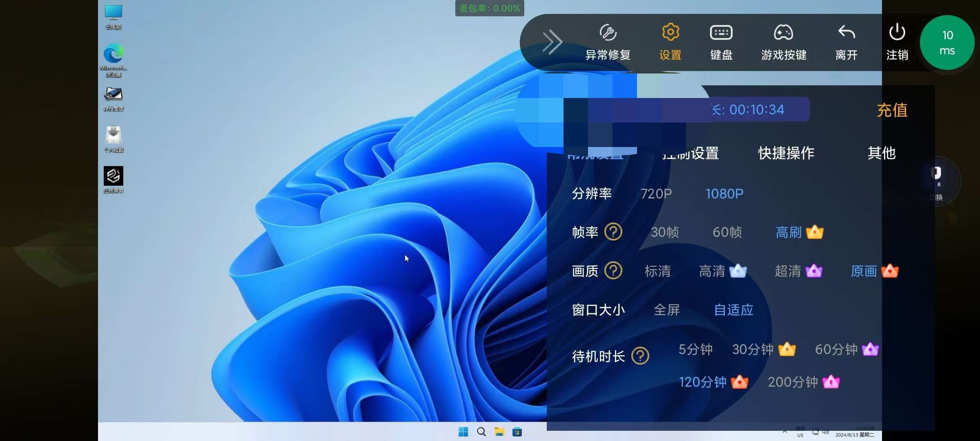The width and height of the screenshot is (980, 441).
Task: Set window size to 全屏
Action: (x=666, y=310)
